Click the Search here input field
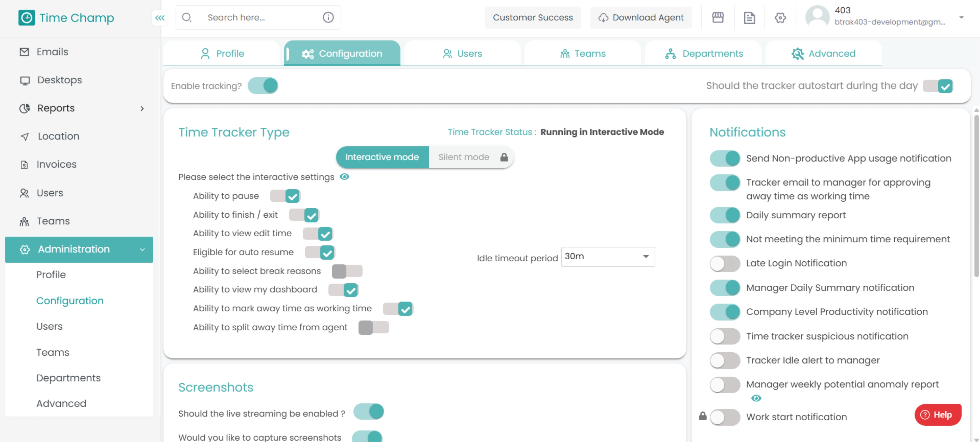 259,17
